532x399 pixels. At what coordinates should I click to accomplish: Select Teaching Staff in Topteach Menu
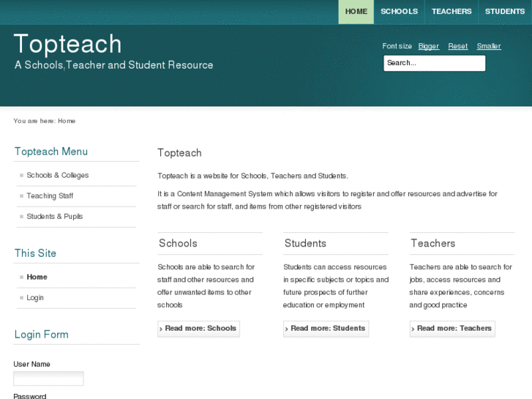[x=50, y=196]
